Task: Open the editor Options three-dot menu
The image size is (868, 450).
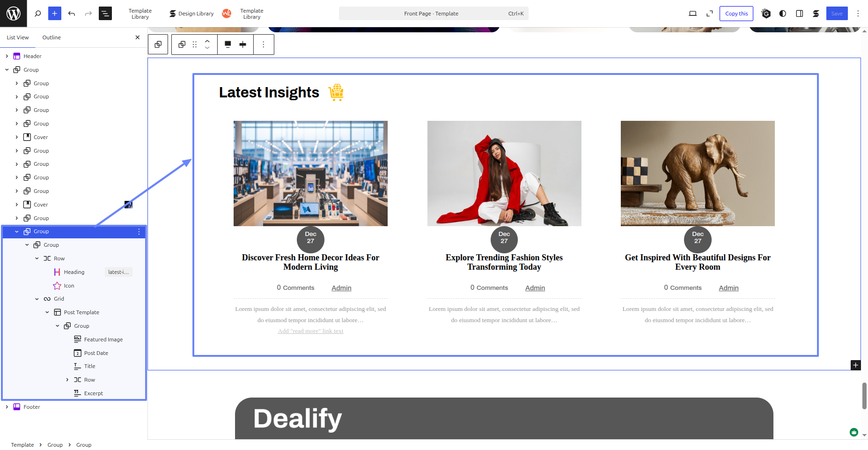Action: point(858,14)
